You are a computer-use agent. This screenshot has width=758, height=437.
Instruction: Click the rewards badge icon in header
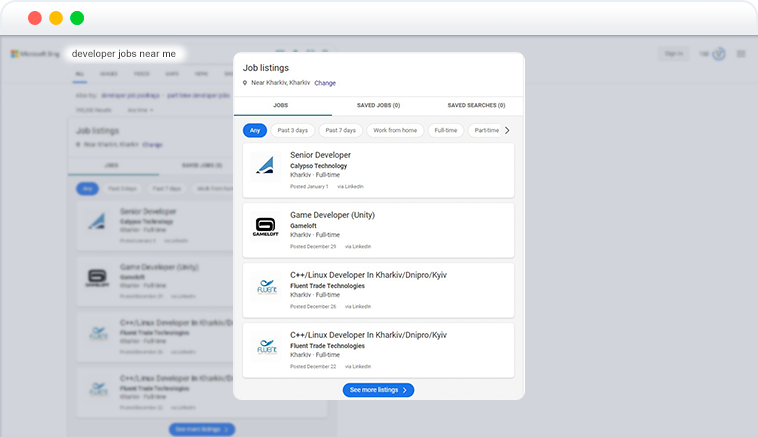tap(719, 54)
